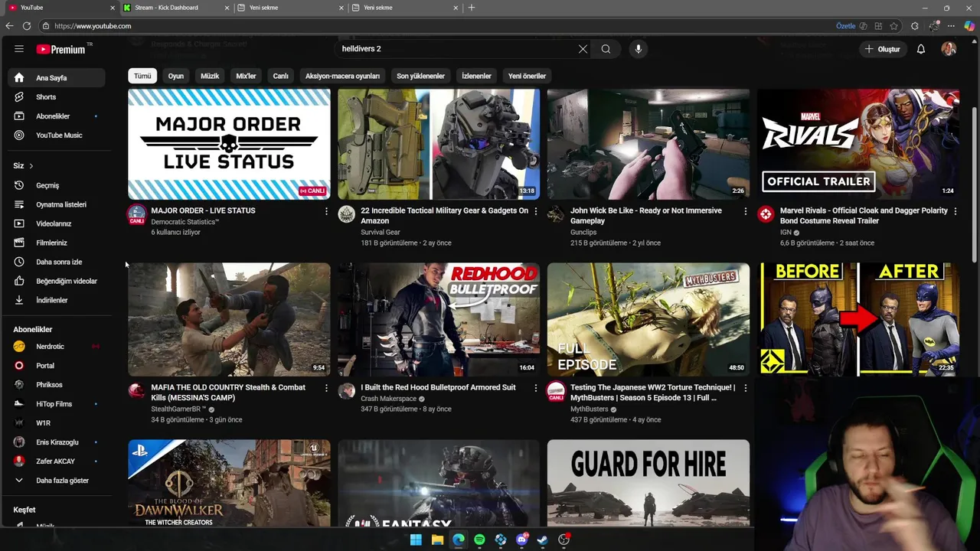Open Beğendiğim videolar

(57, 281)
